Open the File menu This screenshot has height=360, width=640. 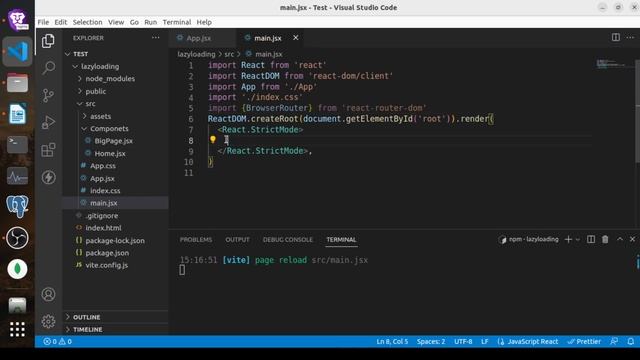[x=43, y=22]
